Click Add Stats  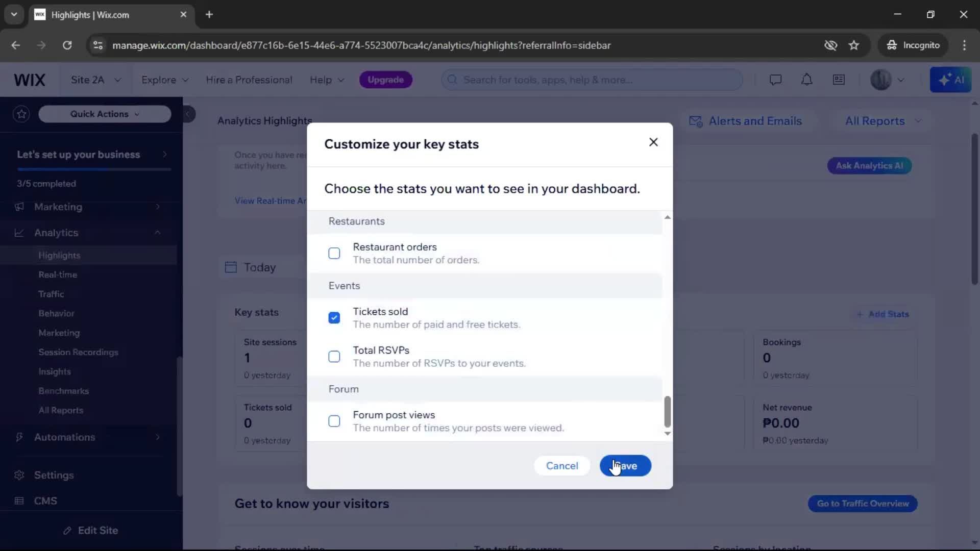(883, 314)
